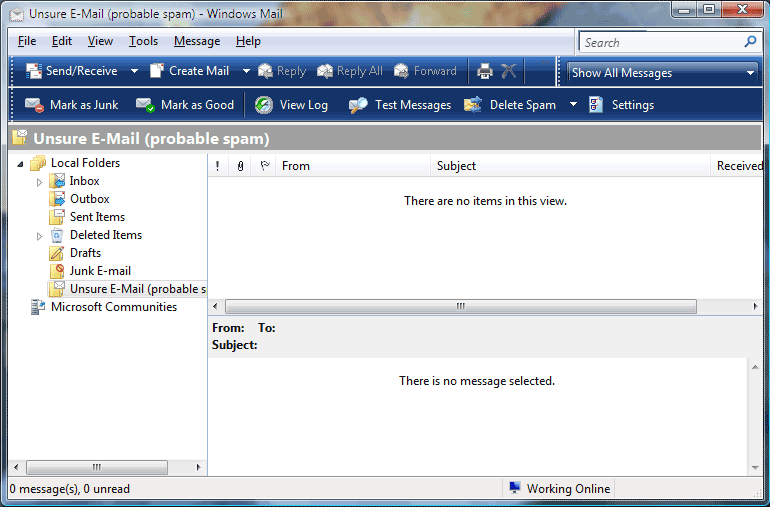Click the Send/Receive toolbar icon
Image resolution: width=770 pixels, height=507 pixels.
(x=34, y=71)
